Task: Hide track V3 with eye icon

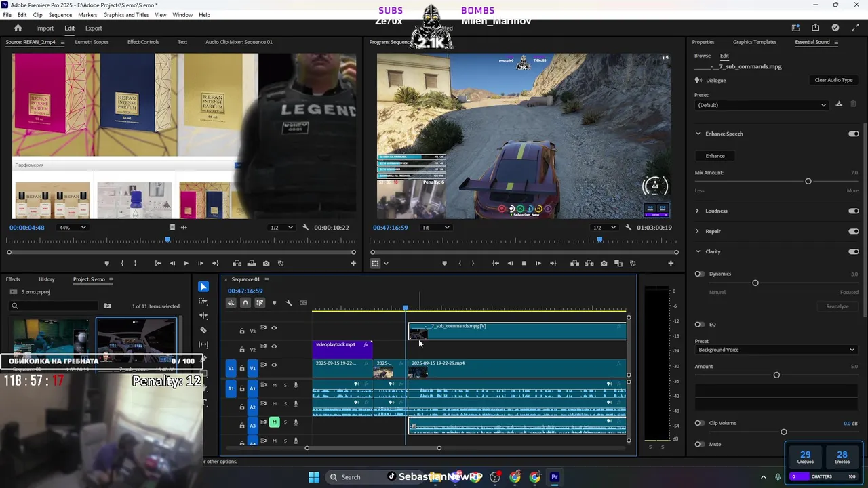Action: 274,328
